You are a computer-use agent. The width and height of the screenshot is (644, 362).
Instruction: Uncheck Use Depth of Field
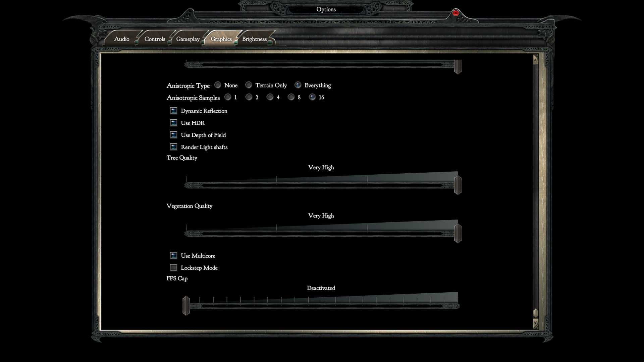[173, 135]
